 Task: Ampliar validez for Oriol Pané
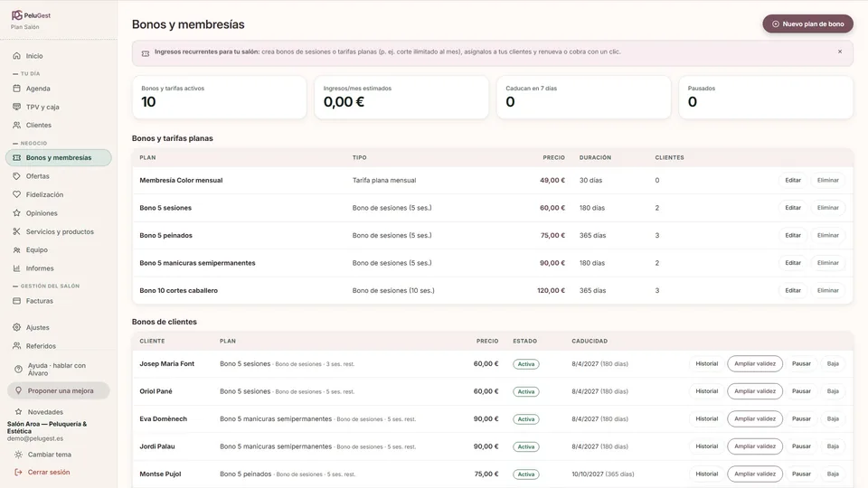click(x=754, y=391)
